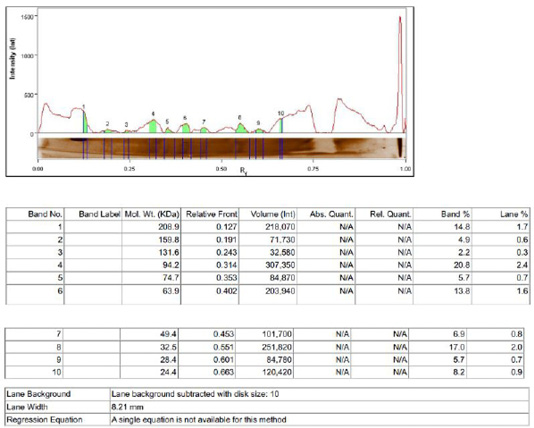Screen dimensions: 534x428
Task: Click the Lane Width label
Action: (x=27, y=407)
